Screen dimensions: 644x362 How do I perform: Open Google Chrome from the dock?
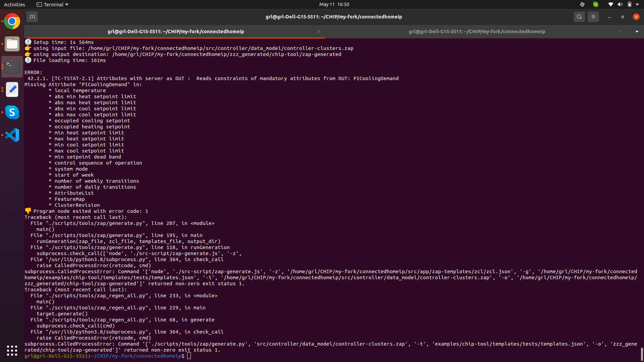(12, 21)
